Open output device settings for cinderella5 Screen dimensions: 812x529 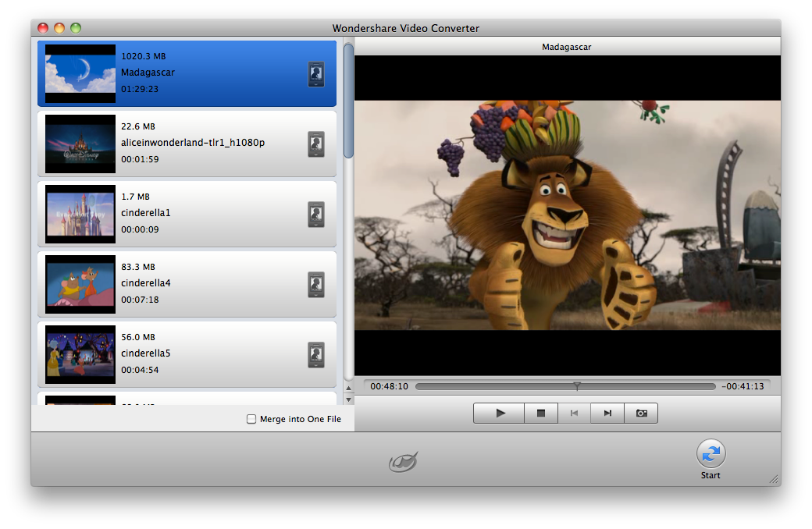(316, 354)
